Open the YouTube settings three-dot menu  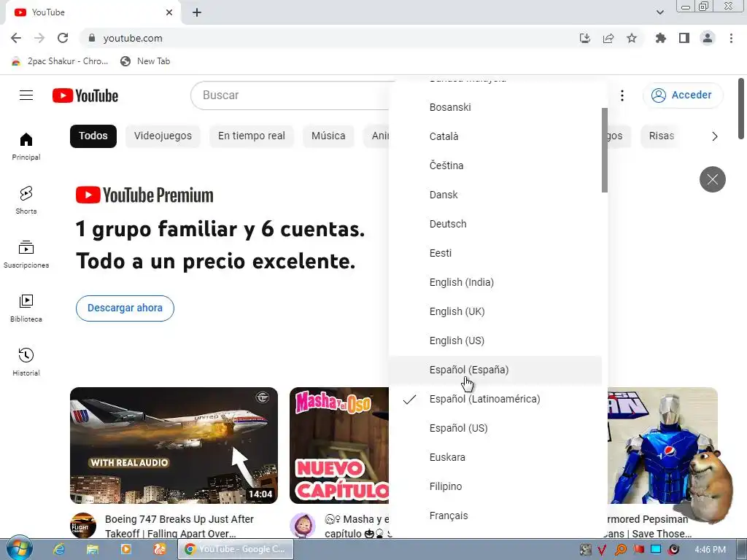[x=622, y=96]
